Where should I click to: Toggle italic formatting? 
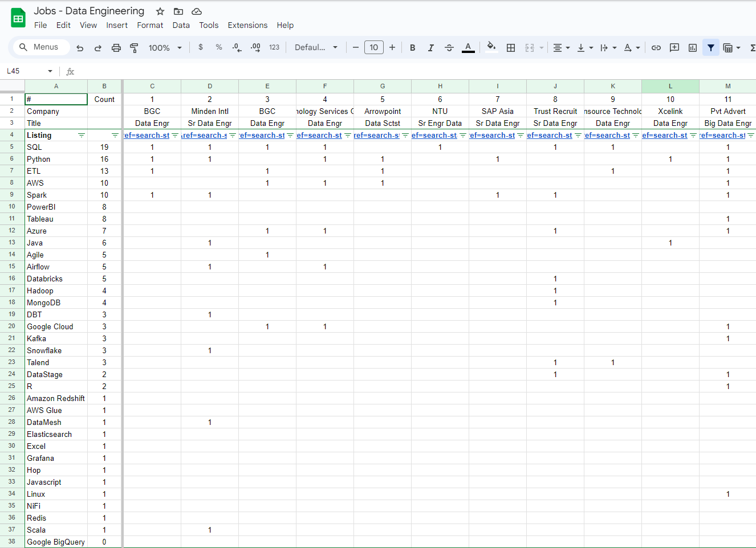(x=431, y=48)
